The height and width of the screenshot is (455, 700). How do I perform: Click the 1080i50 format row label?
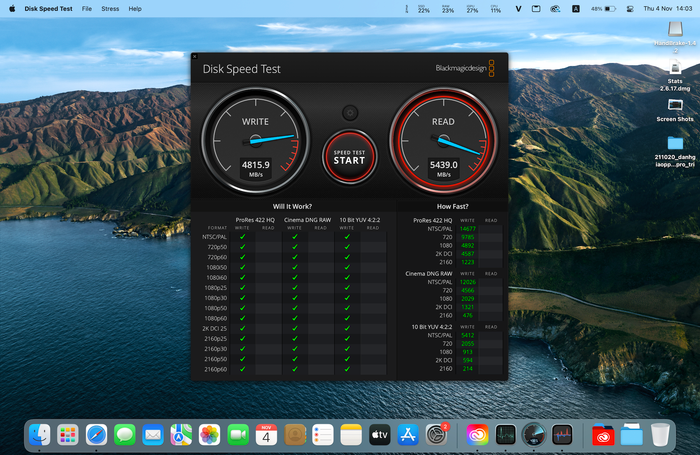pyautogui.click(x=216, y=267)
